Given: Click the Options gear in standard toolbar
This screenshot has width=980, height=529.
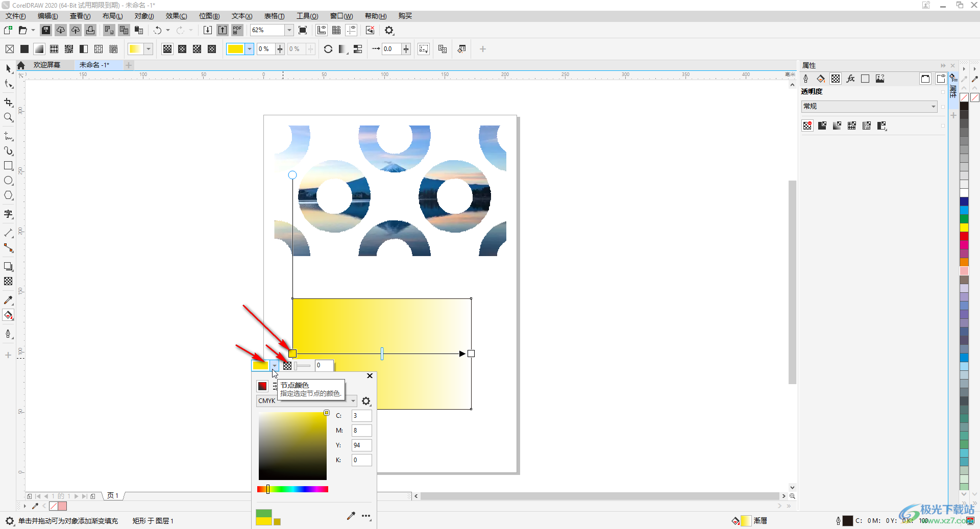Looking at the screenshot, I should [389, 30].
